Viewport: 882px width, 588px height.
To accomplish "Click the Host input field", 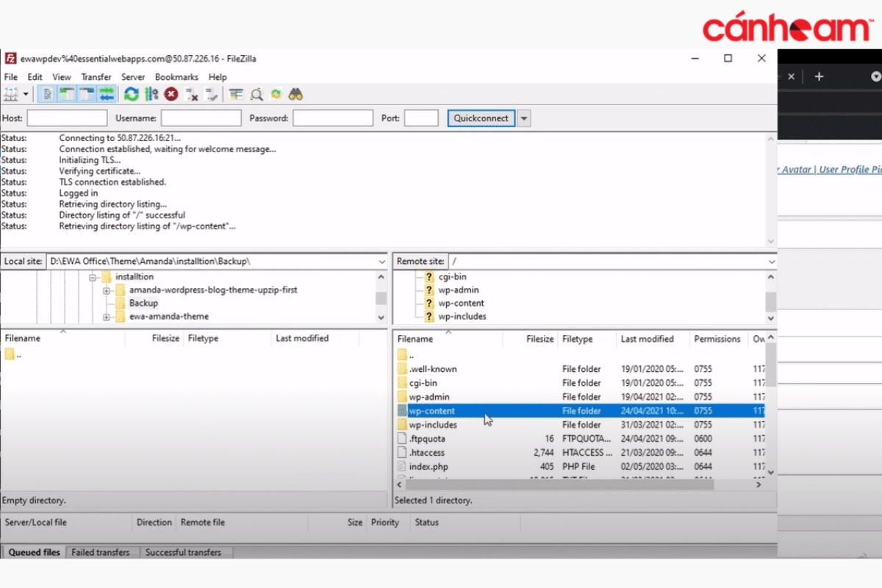I will [x=67, y=118].
